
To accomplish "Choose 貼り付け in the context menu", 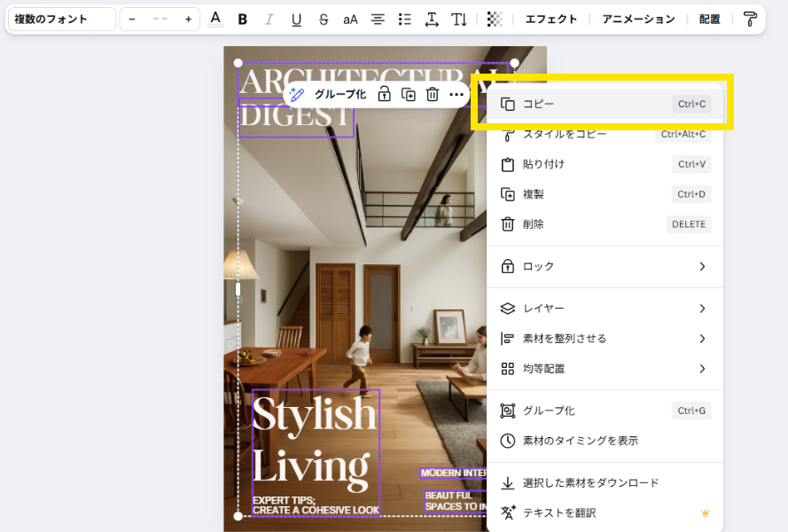I will 605,164.
